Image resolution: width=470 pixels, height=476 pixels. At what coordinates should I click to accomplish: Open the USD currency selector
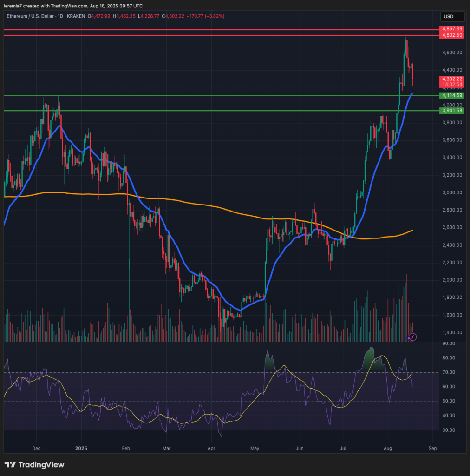(x=452, y=16)
